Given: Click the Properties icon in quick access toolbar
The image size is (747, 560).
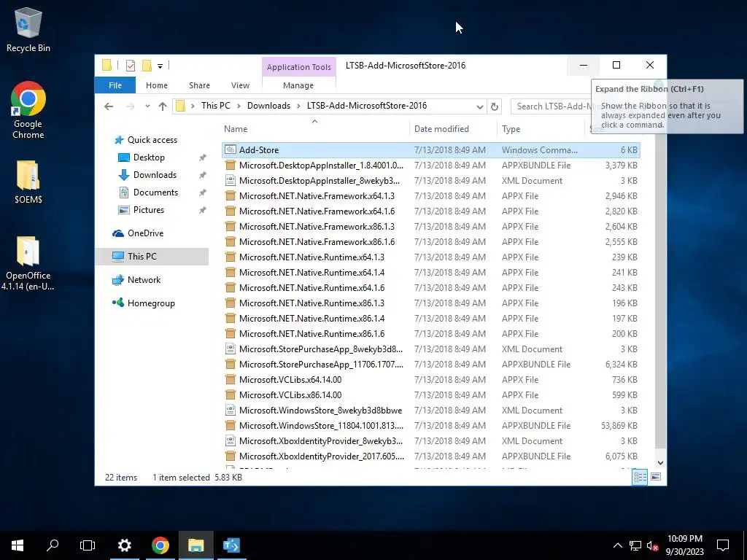Looking at the screenshot, I should coord(130,66).
